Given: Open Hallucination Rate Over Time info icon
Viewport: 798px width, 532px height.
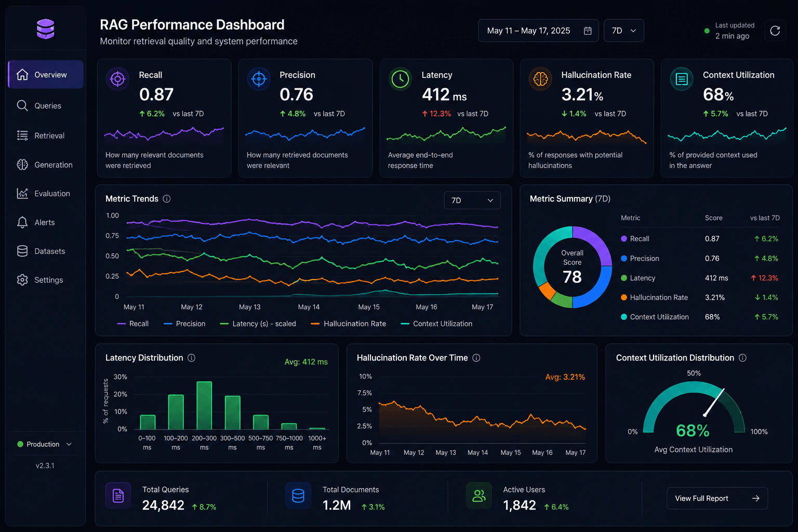Looking at the screenshot, I should pyautogui.click(x=476, y=357).
